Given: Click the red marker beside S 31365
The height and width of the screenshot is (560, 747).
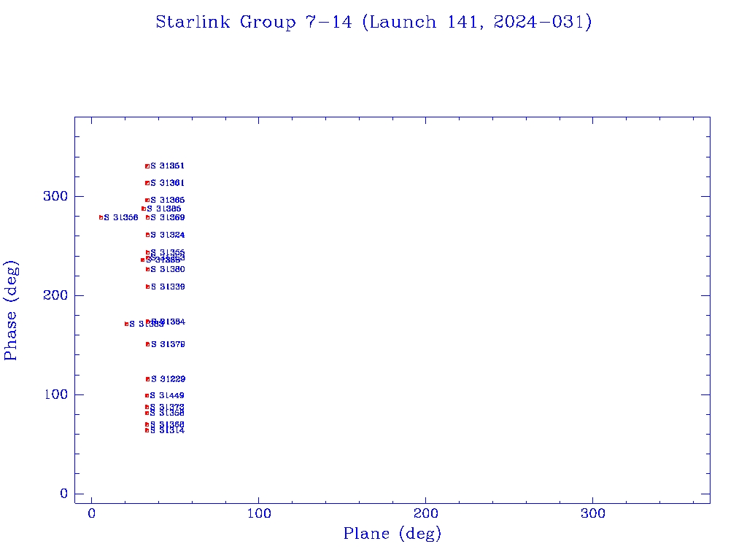Looking at the screenshot, I should [147, 200].
